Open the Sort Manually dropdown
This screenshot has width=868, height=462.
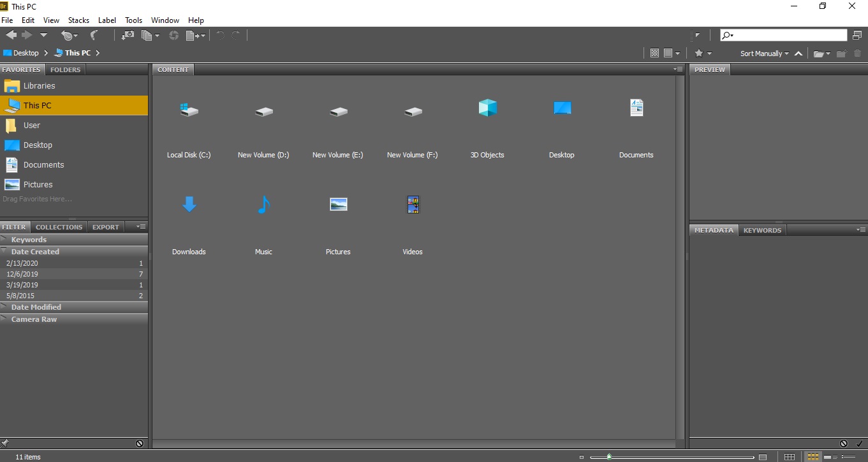(763, 54)
